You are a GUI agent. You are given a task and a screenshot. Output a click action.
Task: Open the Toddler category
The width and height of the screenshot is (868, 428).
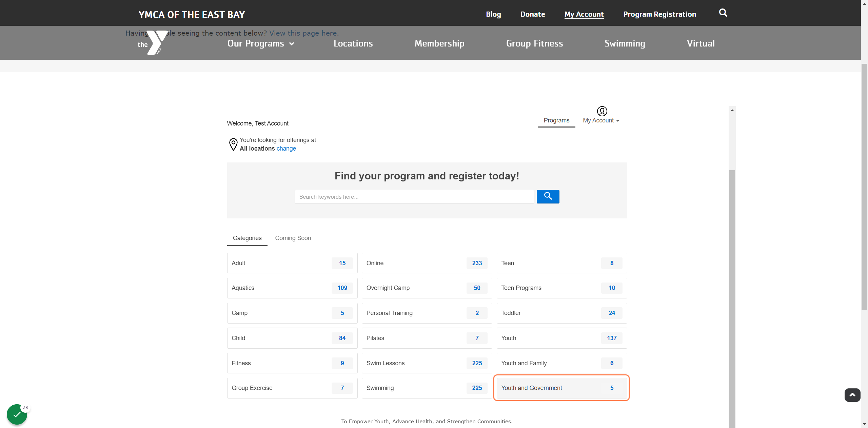(x=562, y=313)
